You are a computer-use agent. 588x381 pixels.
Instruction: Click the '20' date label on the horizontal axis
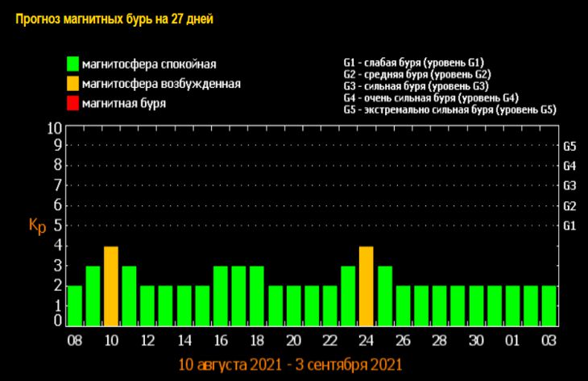tap(293, 341)
